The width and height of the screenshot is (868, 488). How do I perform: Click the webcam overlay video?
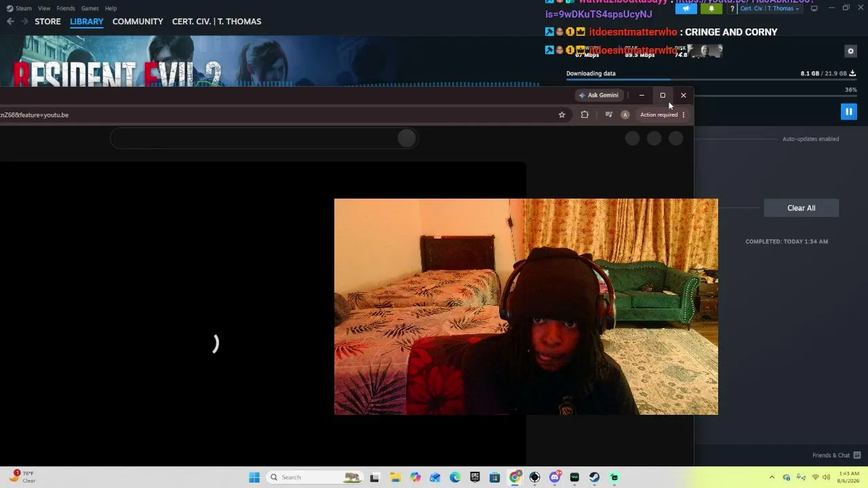(526, 306)
